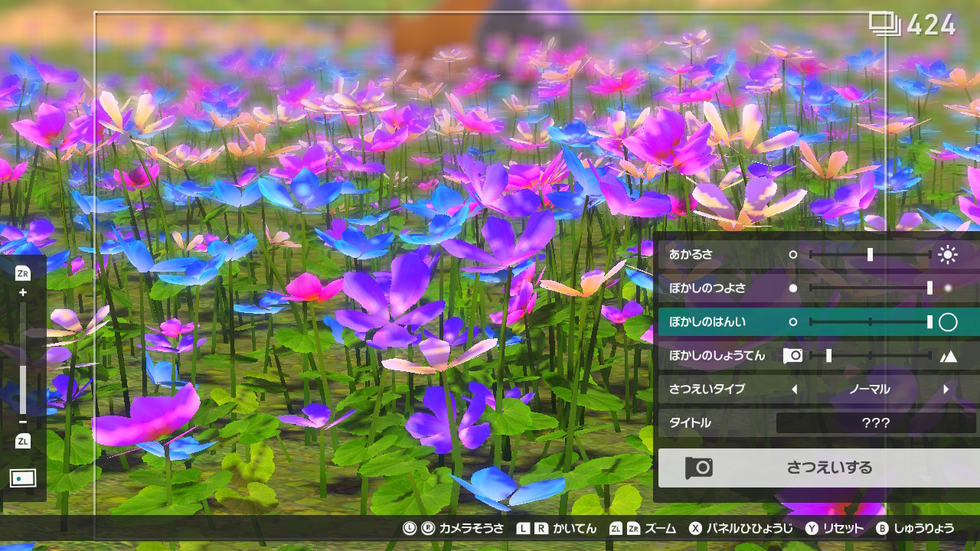Click the タイトル field showing ???
This screenshot has height=551, width=980.
(x=876, y=423)
